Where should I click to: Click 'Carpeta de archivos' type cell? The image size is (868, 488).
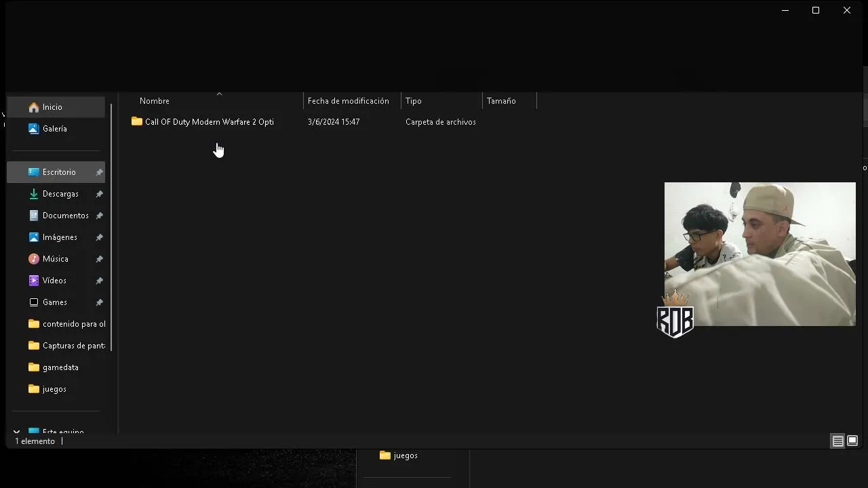coord(441,122)
